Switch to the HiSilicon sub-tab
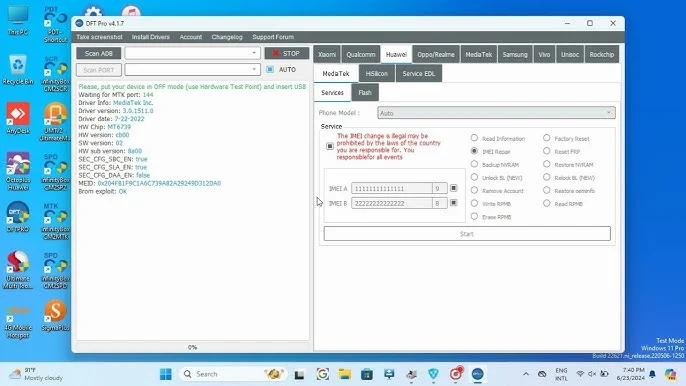 coord(377,74)
